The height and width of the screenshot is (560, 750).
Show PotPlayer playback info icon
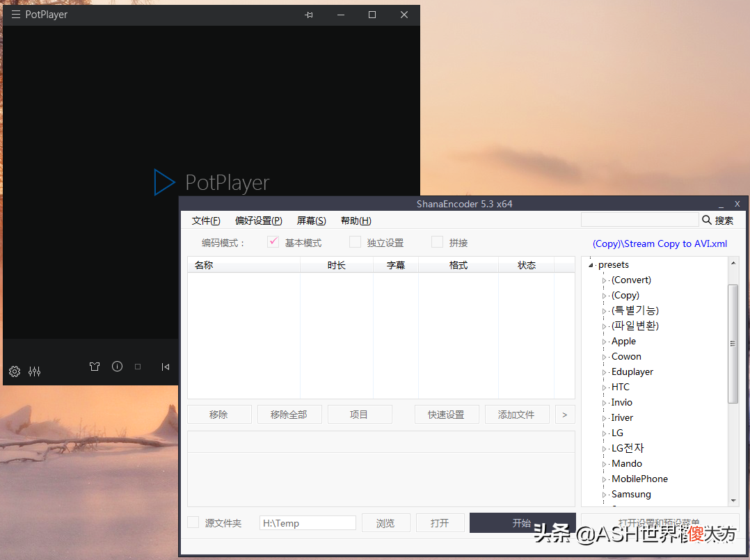point(117,367)
